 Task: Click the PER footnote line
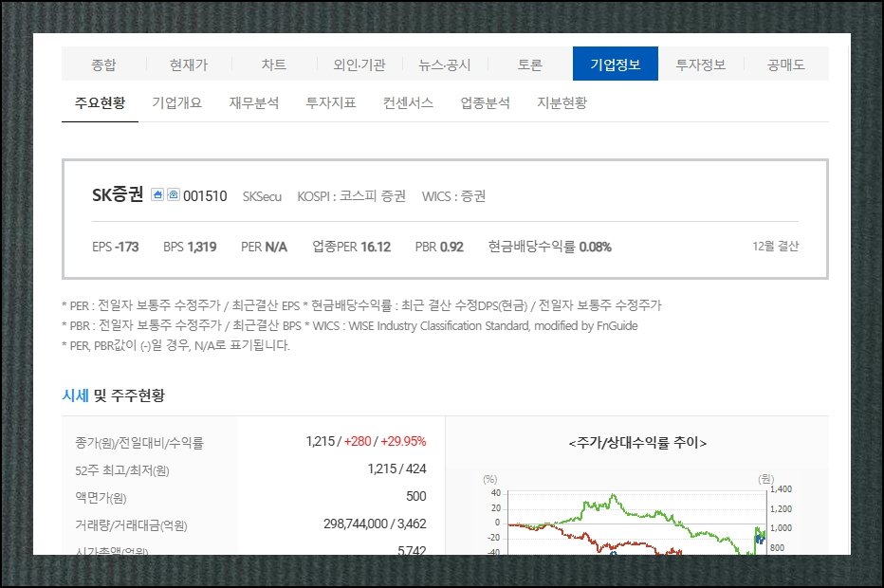(x=361, y=305)
